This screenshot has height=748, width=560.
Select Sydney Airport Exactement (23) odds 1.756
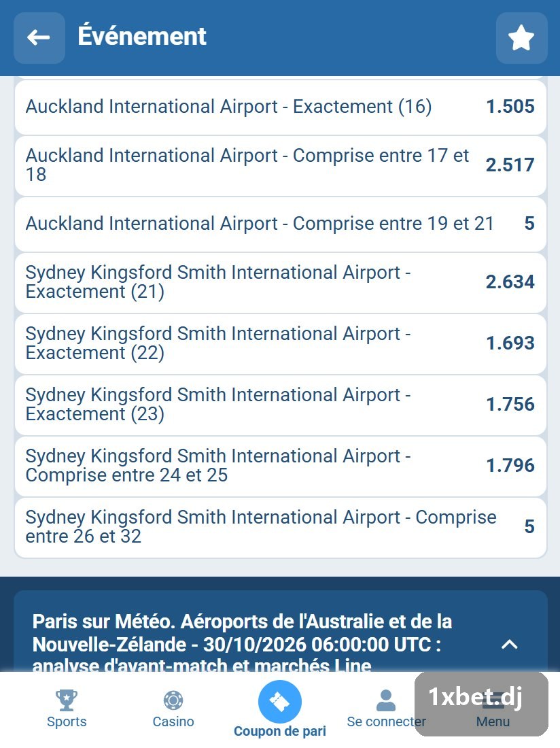(x=280, y=405)
